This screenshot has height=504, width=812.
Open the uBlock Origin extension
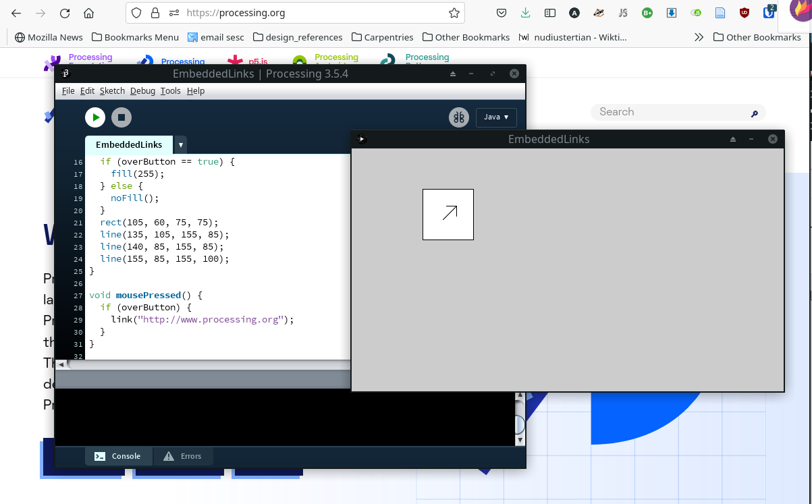745,13
